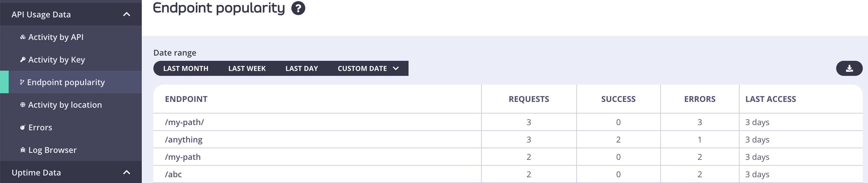Click the bug icon for Log Browser
The width and height of the screenshot is (868, 183).
23,150
